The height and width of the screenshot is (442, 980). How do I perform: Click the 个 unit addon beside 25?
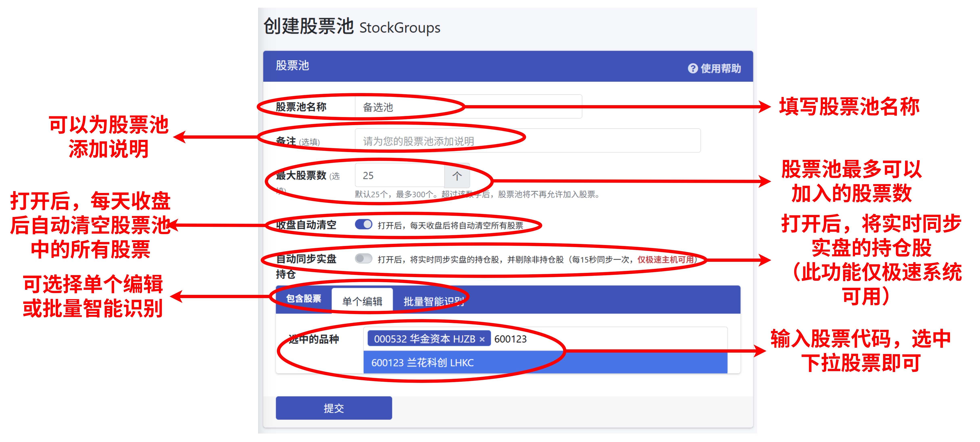(x=457, y=176)
